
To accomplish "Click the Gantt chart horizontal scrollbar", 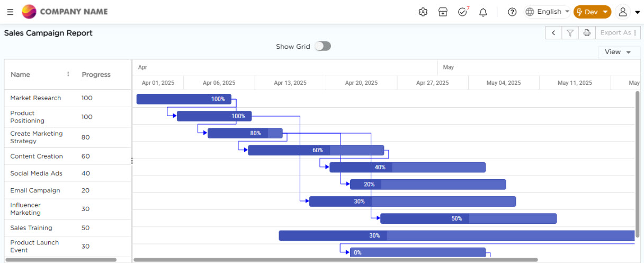I will pyautogui.click(x=335, y=260).
